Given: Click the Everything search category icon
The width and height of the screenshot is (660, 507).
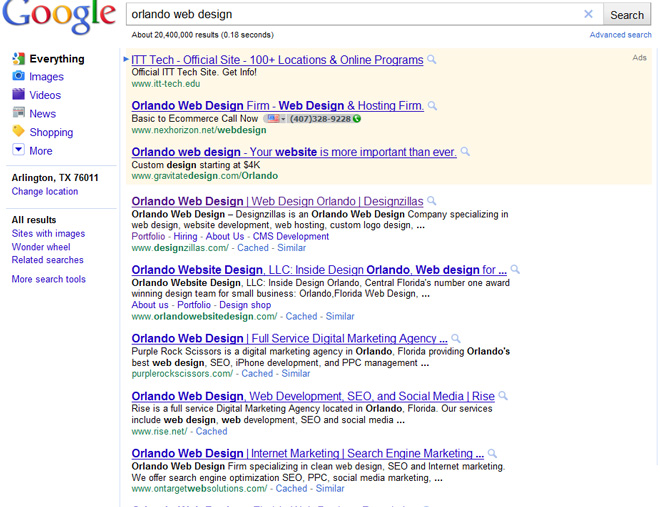Looking at the screenshot, I should pyautogui.click(x=18, y=58).
